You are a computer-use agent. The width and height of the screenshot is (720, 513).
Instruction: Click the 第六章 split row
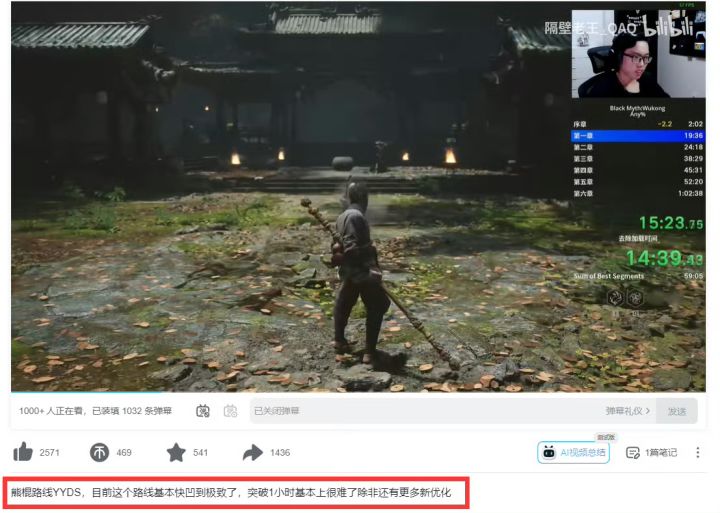coord(638,193)
